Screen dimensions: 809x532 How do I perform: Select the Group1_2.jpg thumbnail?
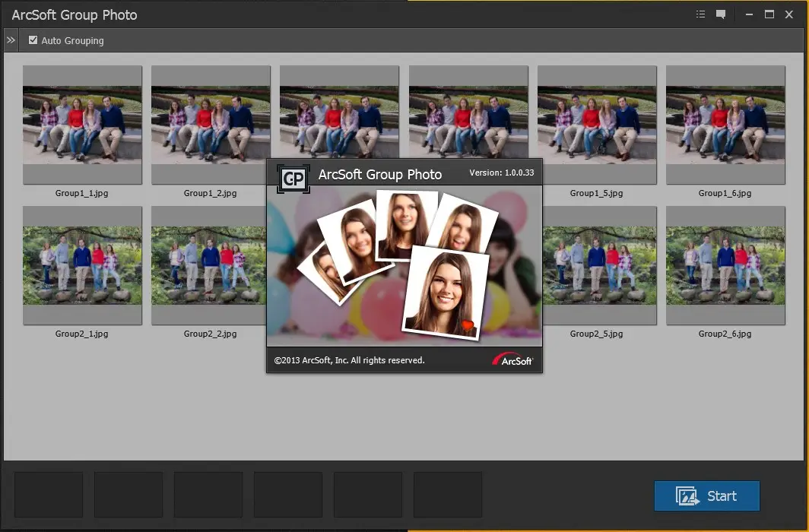(x=211, y=125)
